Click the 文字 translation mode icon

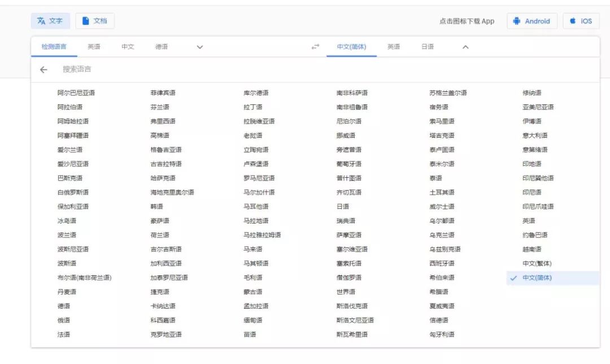(x=41, y=20)
